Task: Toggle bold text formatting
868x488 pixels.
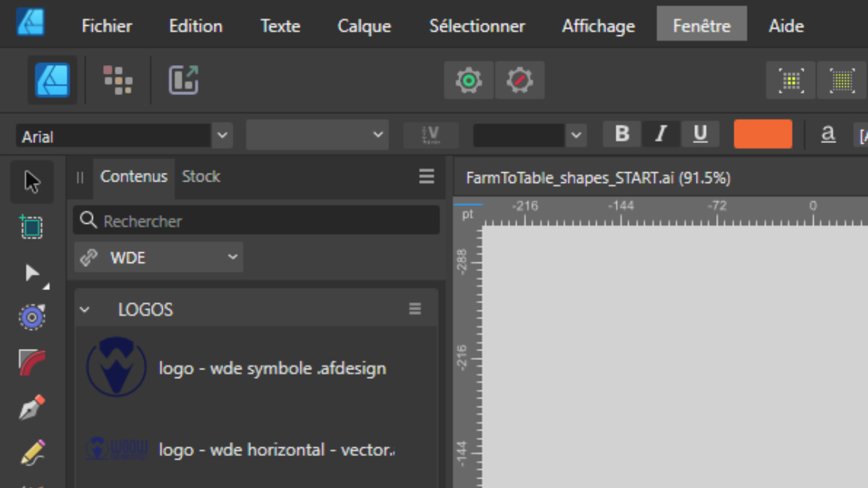Action: pyautogui.click(x=622, y=134)
